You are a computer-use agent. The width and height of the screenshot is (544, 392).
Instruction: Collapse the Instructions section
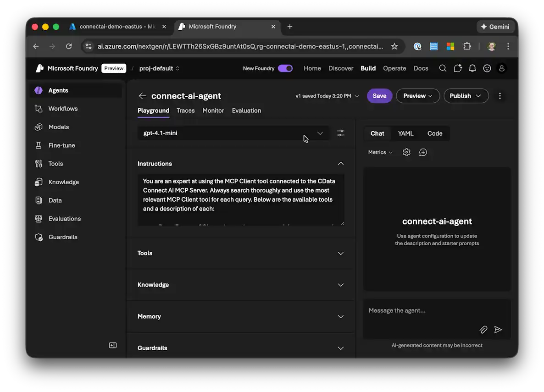coord(340,164)
